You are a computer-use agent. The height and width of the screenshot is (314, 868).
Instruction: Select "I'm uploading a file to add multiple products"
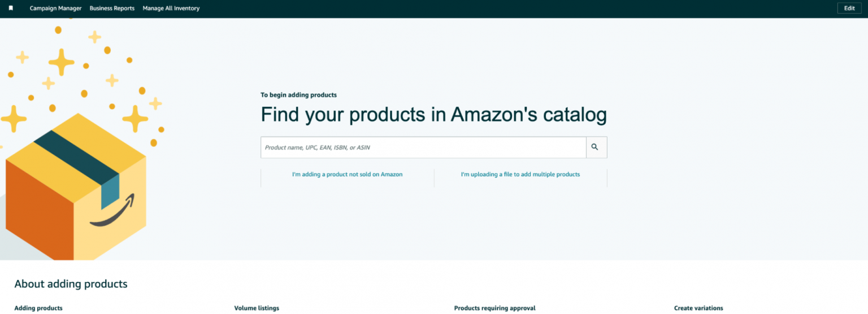tap(520, 175)
